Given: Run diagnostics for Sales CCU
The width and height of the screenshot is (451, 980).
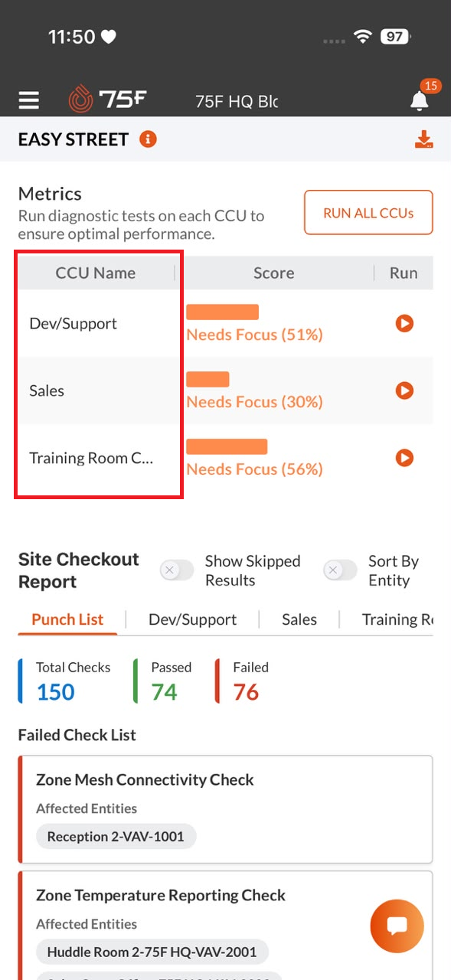Looking at the screenshot, I should pyautogui.click(x=404, y=390).
